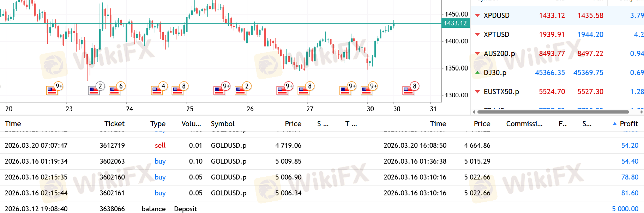
Task: Sort history by the Type column header
Action: click(x=158, y=124)
